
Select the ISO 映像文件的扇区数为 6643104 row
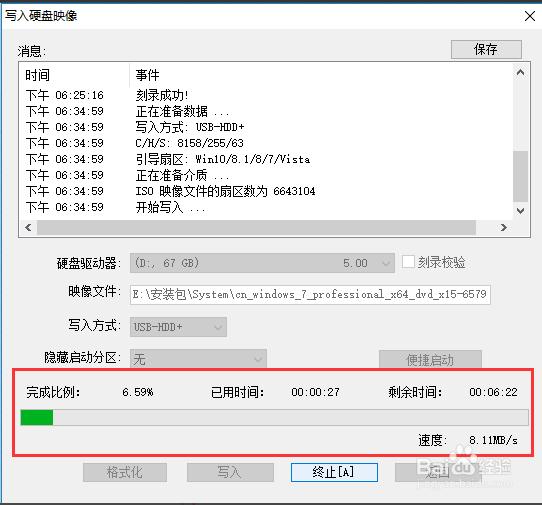pos(266,191)
